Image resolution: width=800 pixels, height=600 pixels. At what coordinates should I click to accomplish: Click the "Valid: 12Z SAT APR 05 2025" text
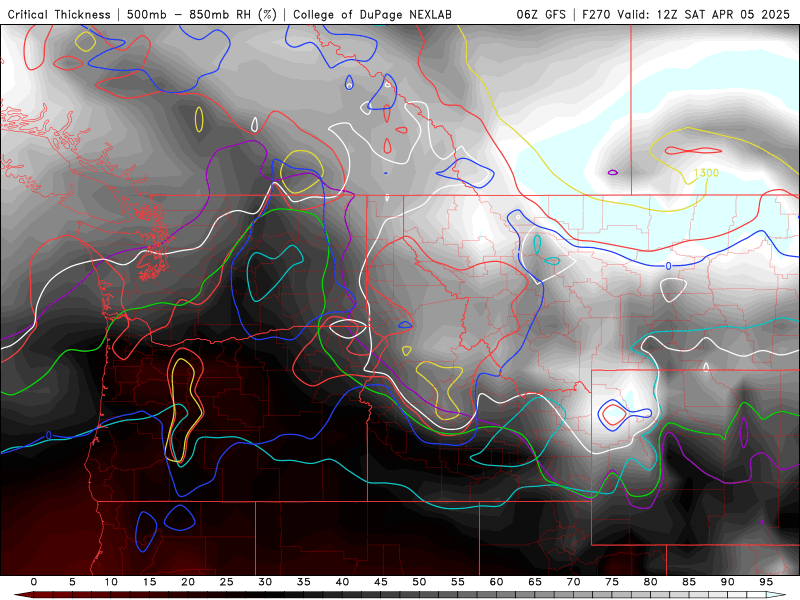coord(704,15)
